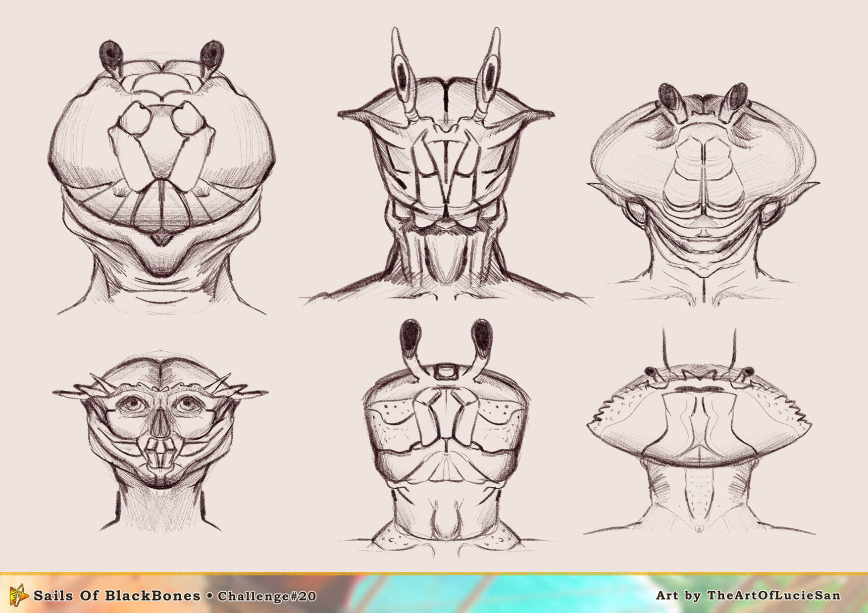868x613 pixels.
Task: Click the "Sails Of BlackBones" title text
Action: [x=117, y=595]
